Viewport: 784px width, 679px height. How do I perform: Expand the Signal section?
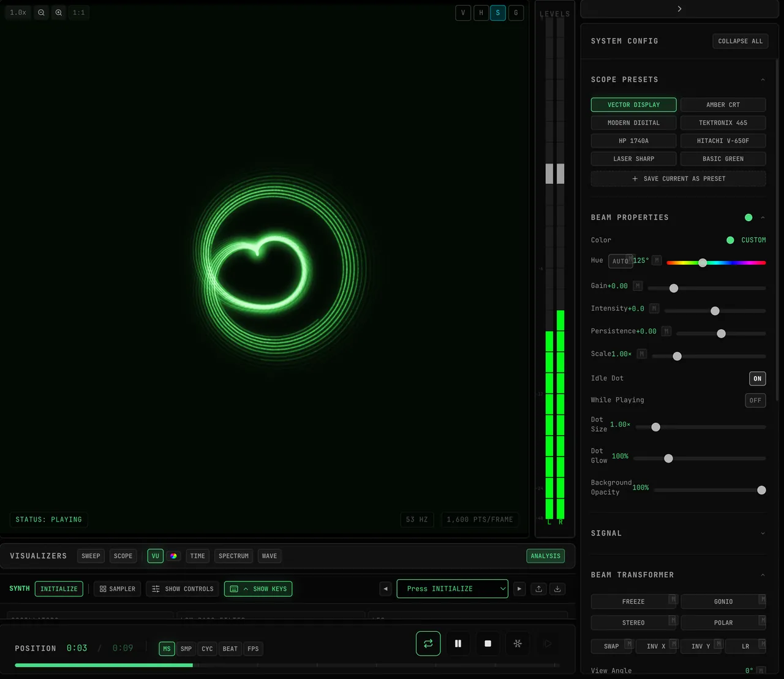[x=763, y=533]
